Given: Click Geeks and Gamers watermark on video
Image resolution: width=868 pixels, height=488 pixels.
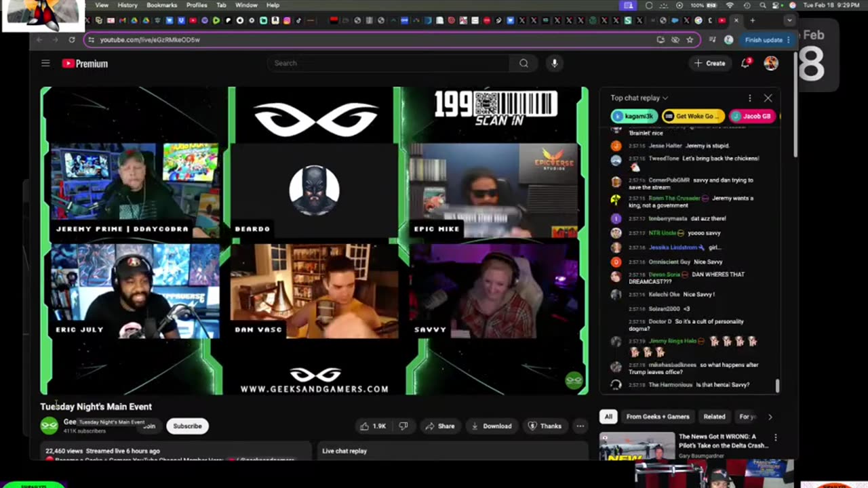Looking at the screenshot, I should point(574,380).
